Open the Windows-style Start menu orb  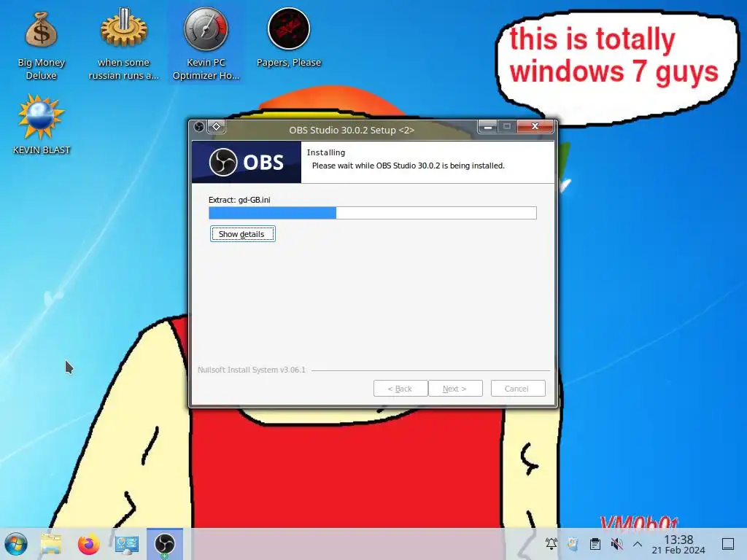coord(16,544)
